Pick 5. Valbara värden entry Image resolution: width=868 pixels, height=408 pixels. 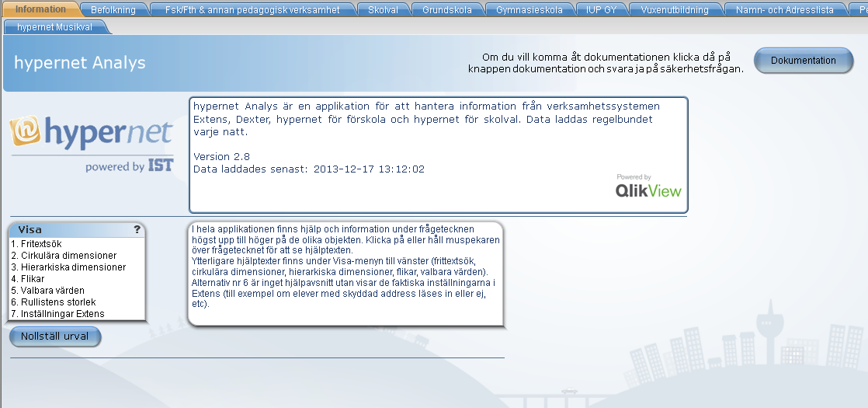click(x=77, y=291)
